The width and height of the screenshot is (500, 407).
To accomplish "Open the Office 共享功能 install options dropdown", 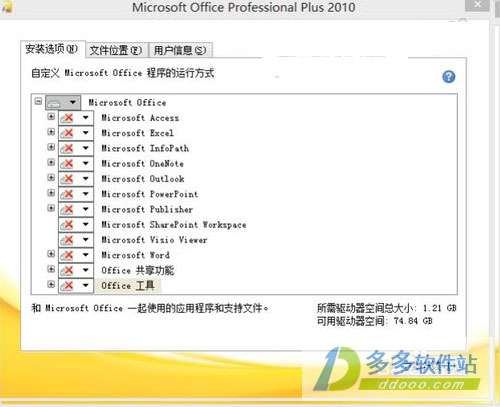I will point(85,270).
